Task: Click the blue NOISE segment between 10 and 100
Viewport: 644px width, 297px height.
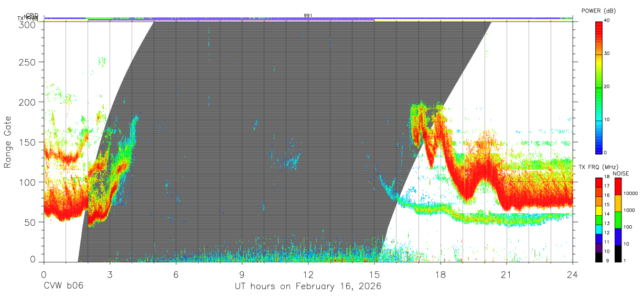Action: click(618, 236)
